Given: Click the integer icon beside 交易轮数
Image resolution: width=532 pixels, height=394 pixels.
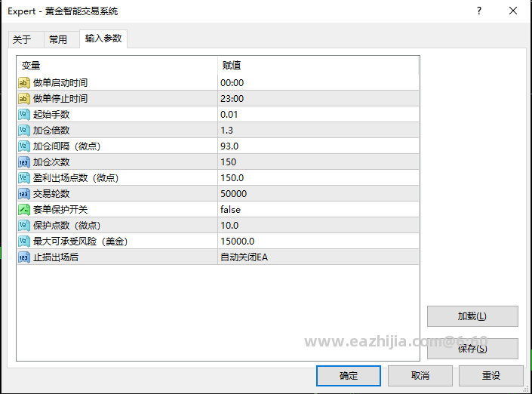Looking at the screenshot, I should (23, 194).
